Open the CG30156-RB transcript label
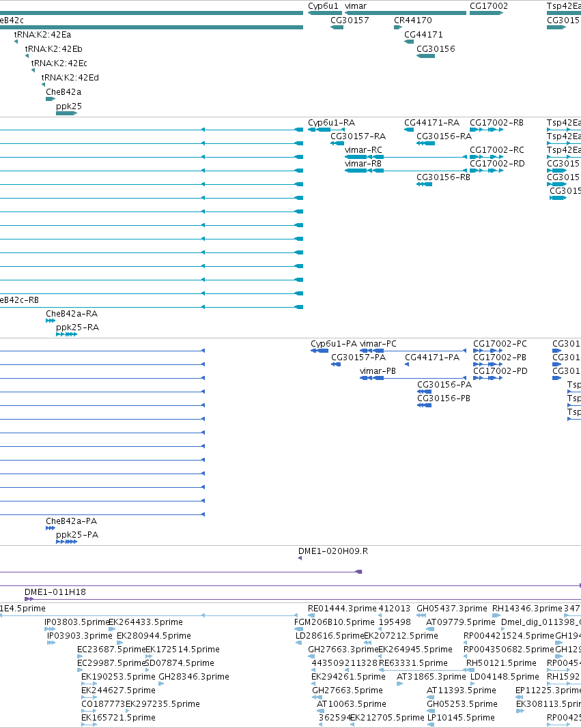The width and height of the screenshot is (581, 728). coord(444,177)
